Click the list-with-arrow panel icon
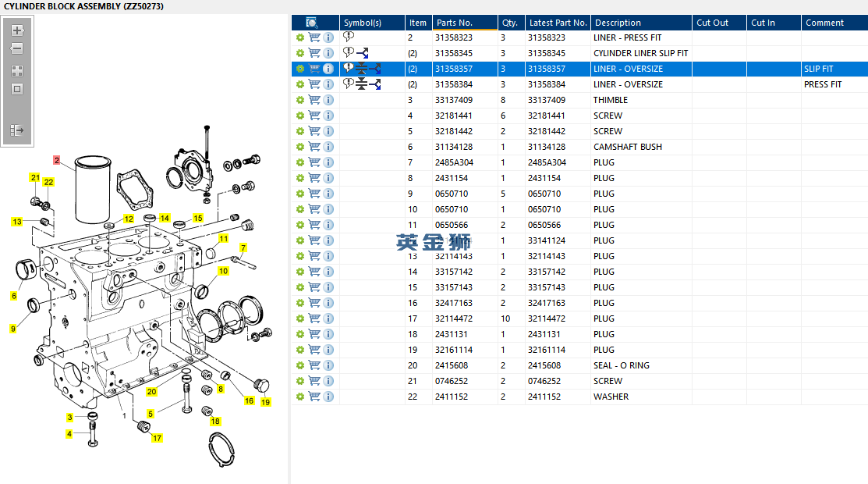868x484 pixels. pos(17,130)
